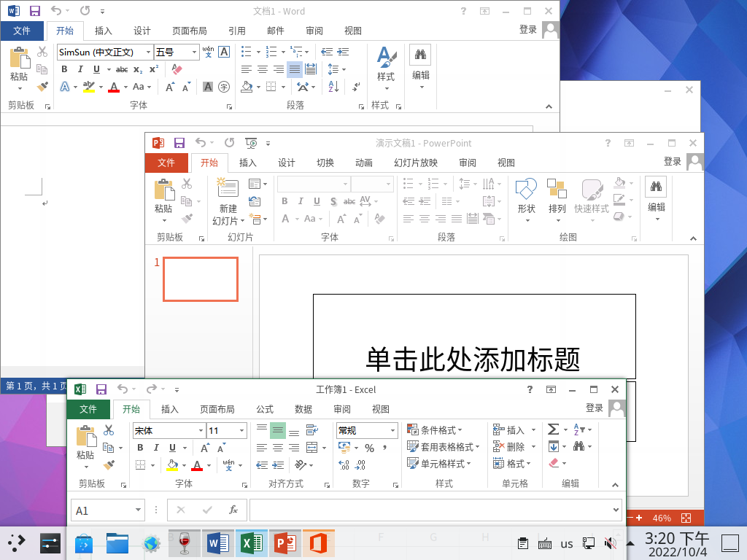Click Excel's yellow fill color bucket
747x560 pixels.
coord(172,464)
